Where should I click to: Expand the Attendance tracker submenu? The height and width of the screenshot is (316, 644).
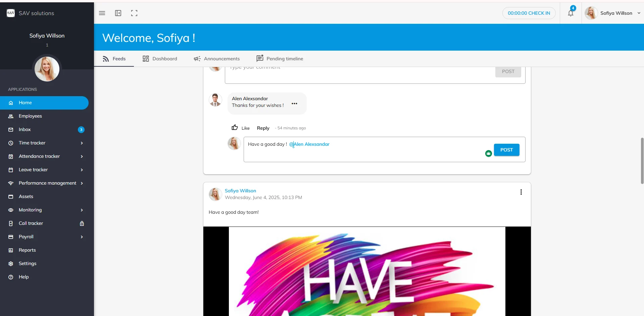[82, 156]
